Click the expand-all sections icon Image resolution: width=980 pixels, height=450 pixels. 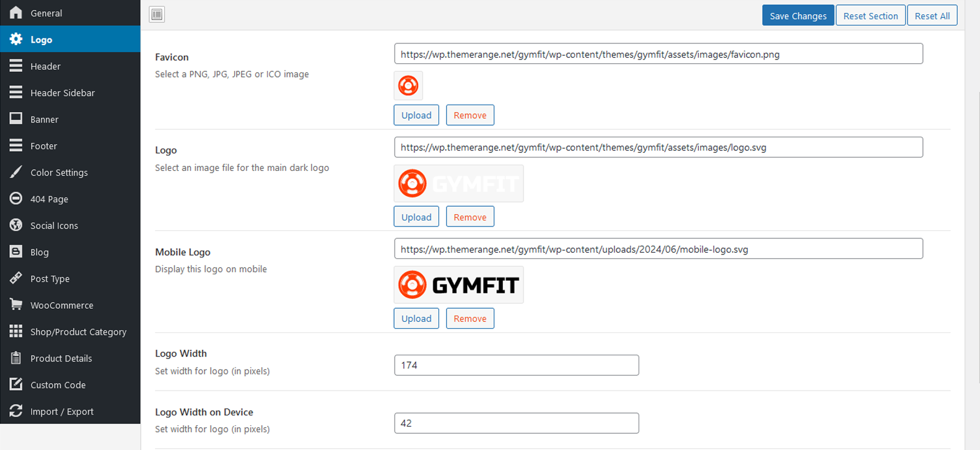tap(157, 14)
